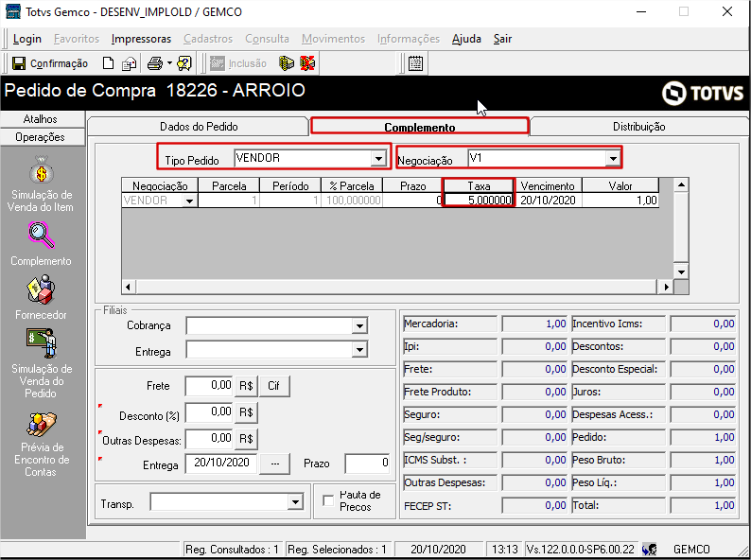Click the Outras Despesas input field
751x560 pixels.
(x=209, y=438)
